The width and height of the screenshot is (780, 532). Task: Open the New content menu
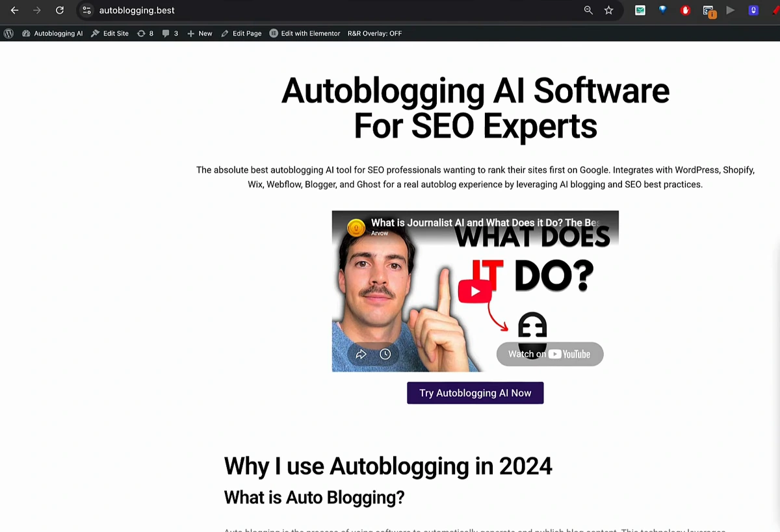click(x=200, y=33)
